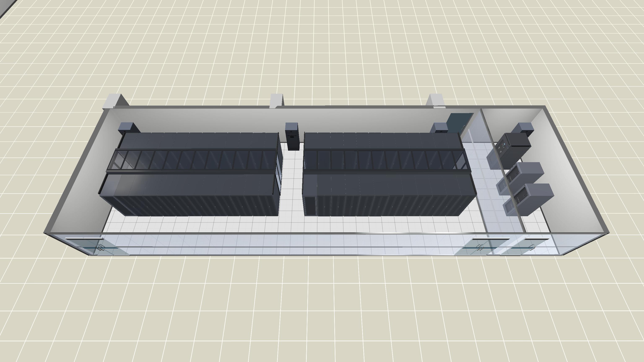Click the far-left glass entrance door handle
The height and width of the screenshot is (362, 644).
pyautogui.click(x=100, y=247)
